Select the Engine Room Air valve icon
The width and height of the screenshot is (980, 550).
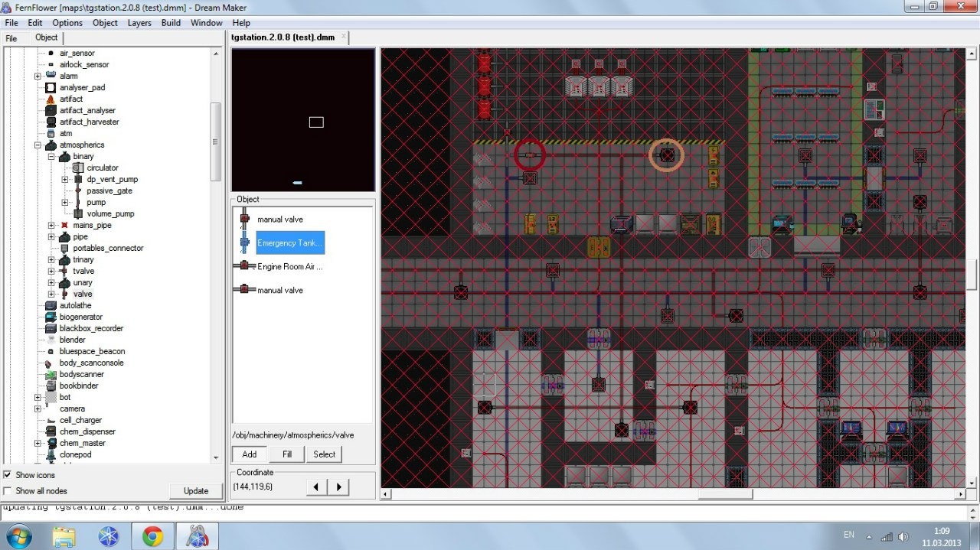[245, 266]
